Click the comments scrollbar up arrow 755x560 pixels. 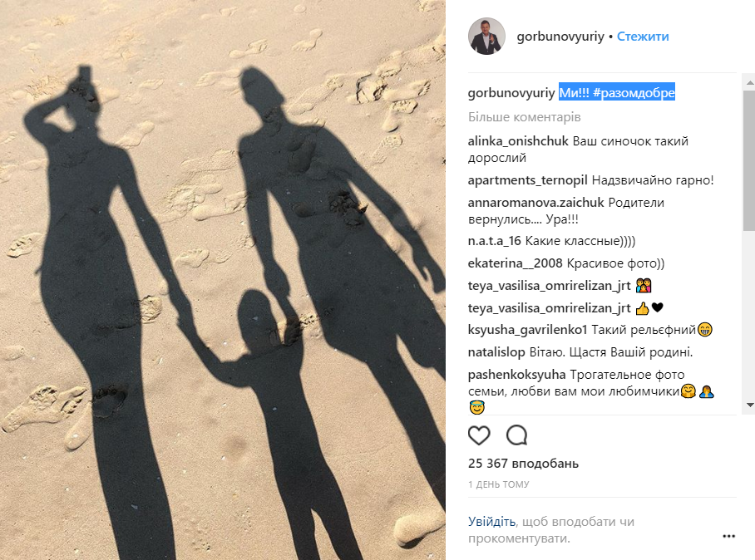(x=749, y=83)
